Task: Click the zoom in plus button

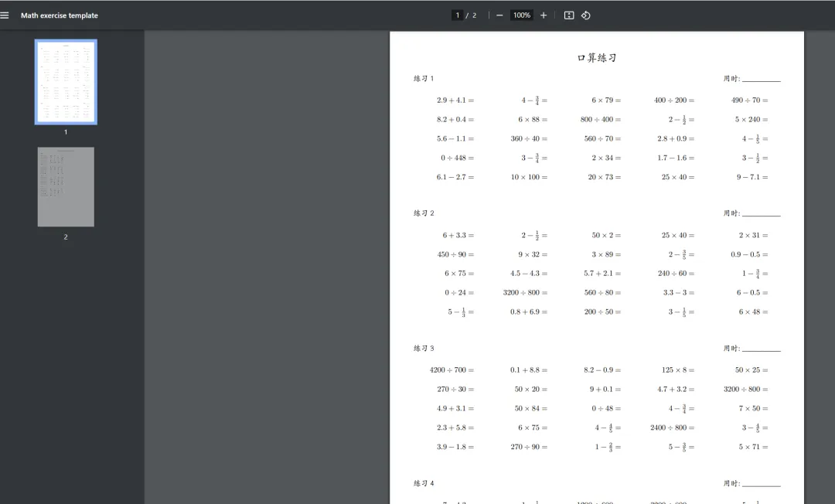Action: (x=544, y=15)
